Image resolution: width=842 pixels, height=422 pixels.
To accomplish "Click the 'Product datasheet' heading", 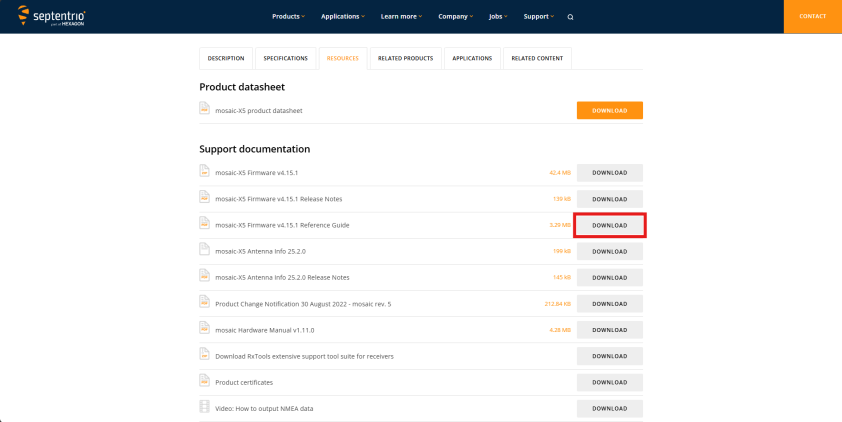I will click(242, 87).
